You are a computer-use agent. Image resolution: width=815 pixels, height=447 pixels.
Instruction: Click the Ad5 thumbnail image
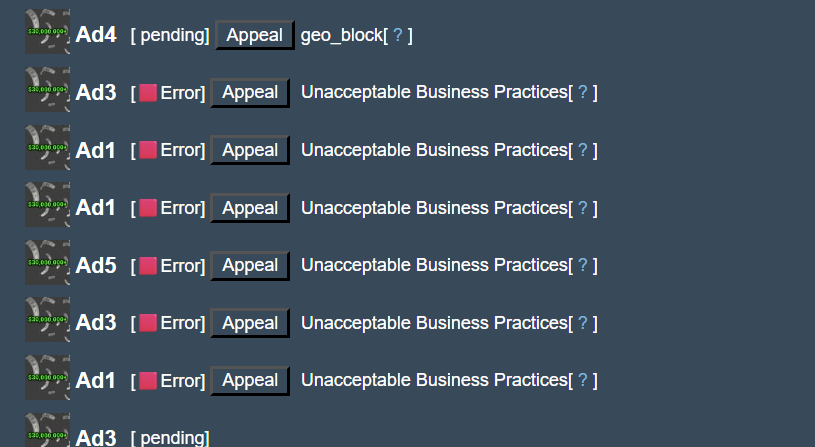47,262
